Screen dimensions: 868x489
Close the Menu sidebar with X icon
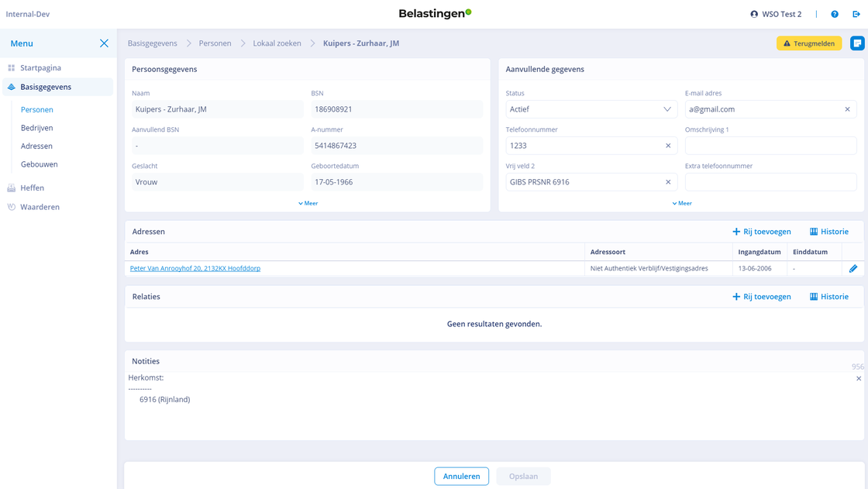point(104,43)
